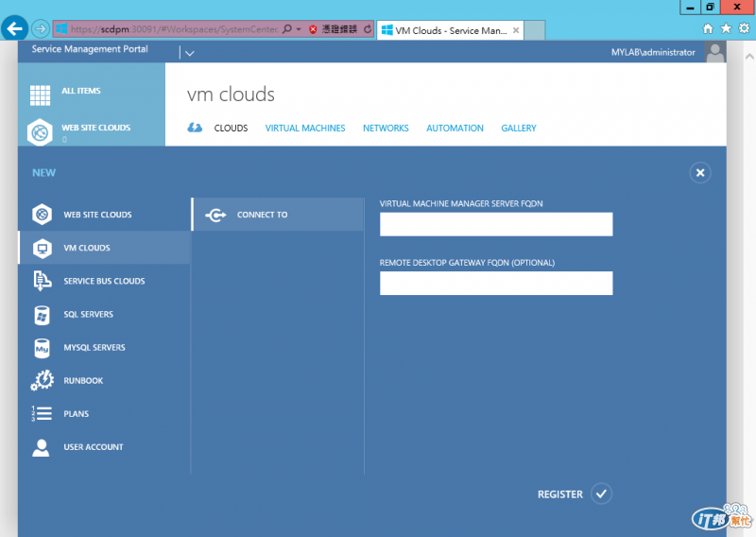Click the red certificate error icon
This screenshot has height=537, width=756.
[x=313, y=29]
